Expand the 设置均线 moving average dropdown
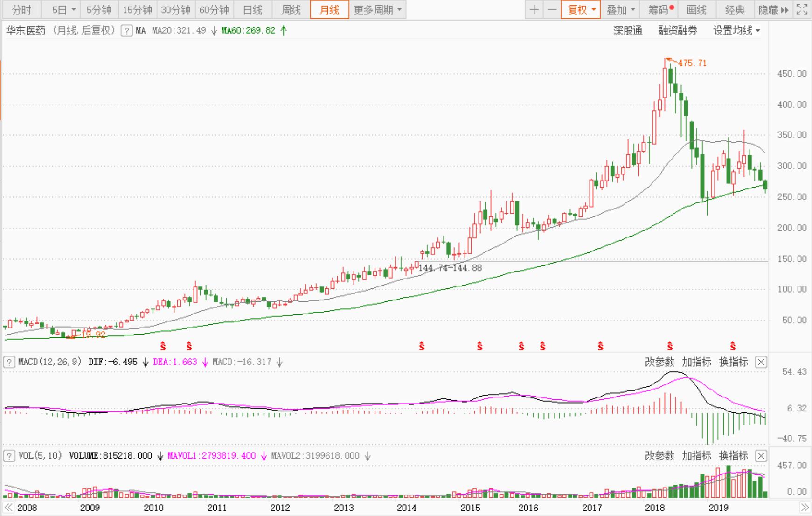This screenshot has width=812, height=516. pos(736,31)
